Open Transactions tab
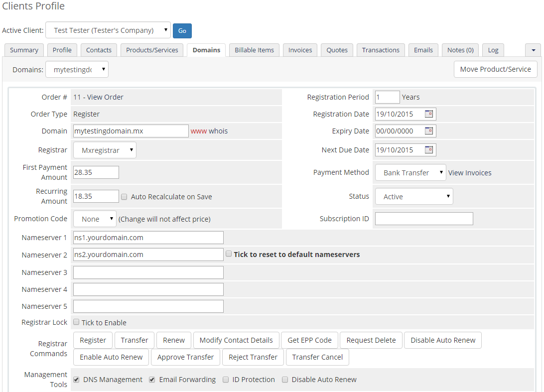Image resolution: width=544 pixels, height=392 pixels. pos(381,50)
